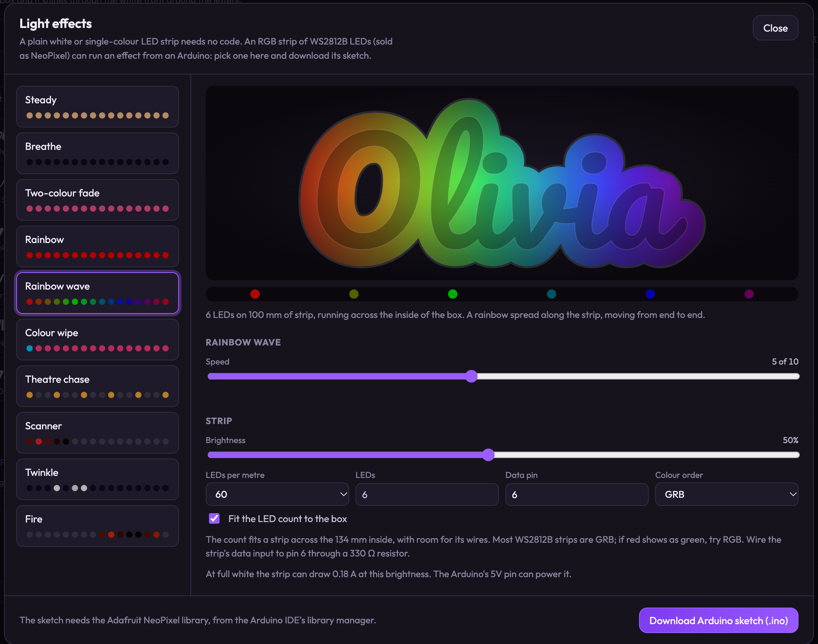
Task: Click the LEDs count input field
Action: tap(427, 494)
